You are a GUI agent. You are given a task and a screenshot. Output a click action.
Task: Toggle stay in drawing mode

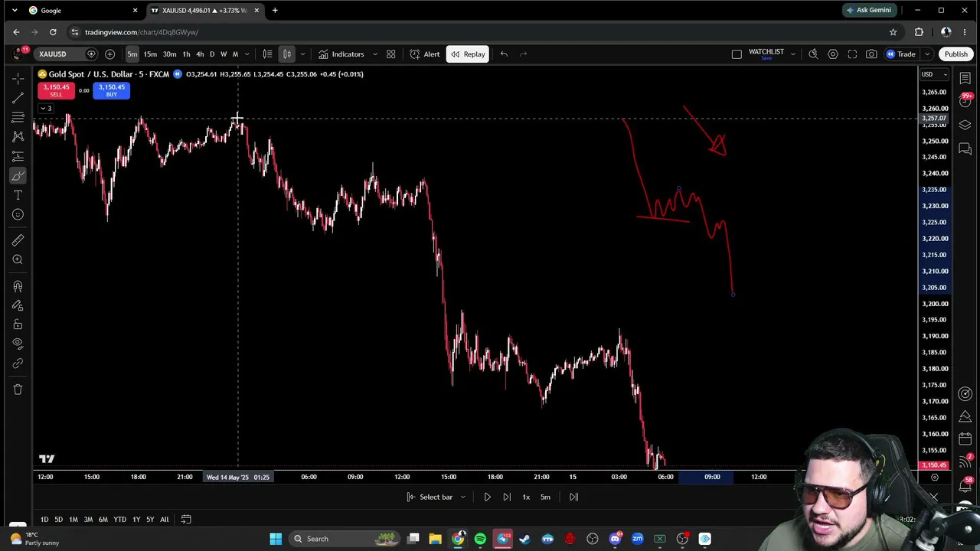18,305
